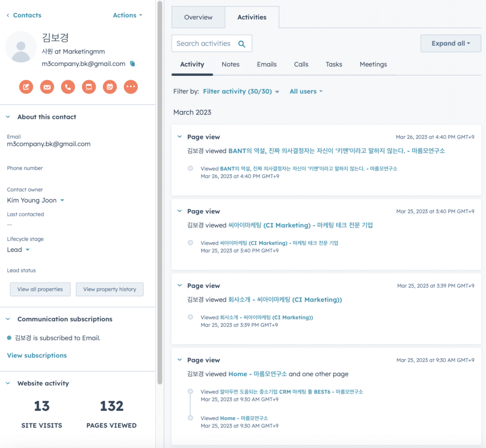Click the contact avatar placeholder
Viewport: 486px width, 448px height.
pos(21,47)
